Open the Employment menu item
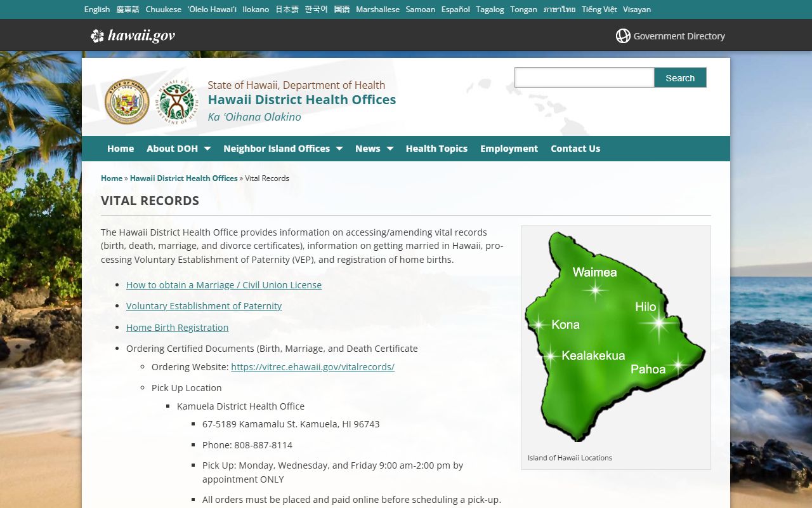Image resolution: width=812 pixels, height=508 pixels. (509, 149)
